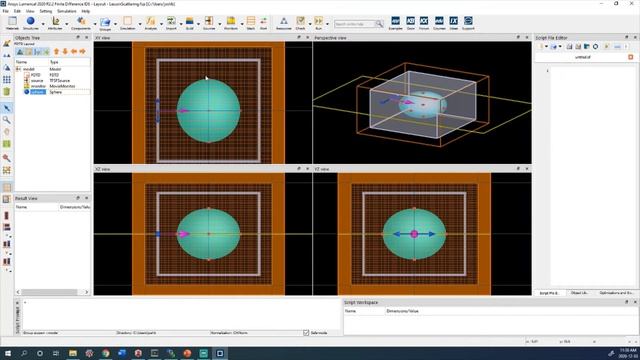The image size is (640, 360).
Task: Click the orange left arrow in Objects Tree
Action: tap(74, 51)
